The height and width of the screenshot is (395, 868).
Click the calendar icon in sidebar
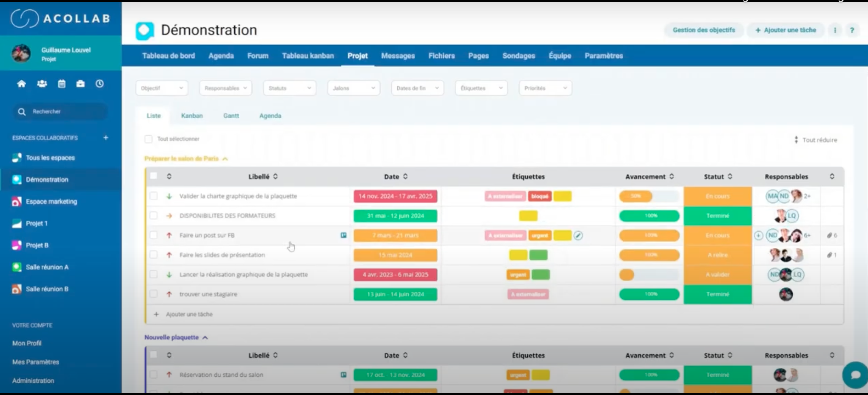pyautogui.click(x=62, y=84)
